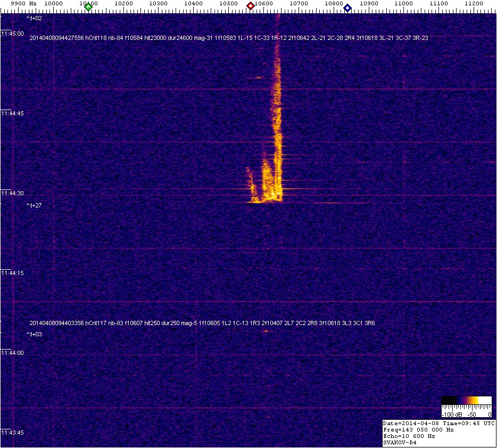Click the Freq=143 050 000 Hz text
497x448 pixels.
pos(418,429)
